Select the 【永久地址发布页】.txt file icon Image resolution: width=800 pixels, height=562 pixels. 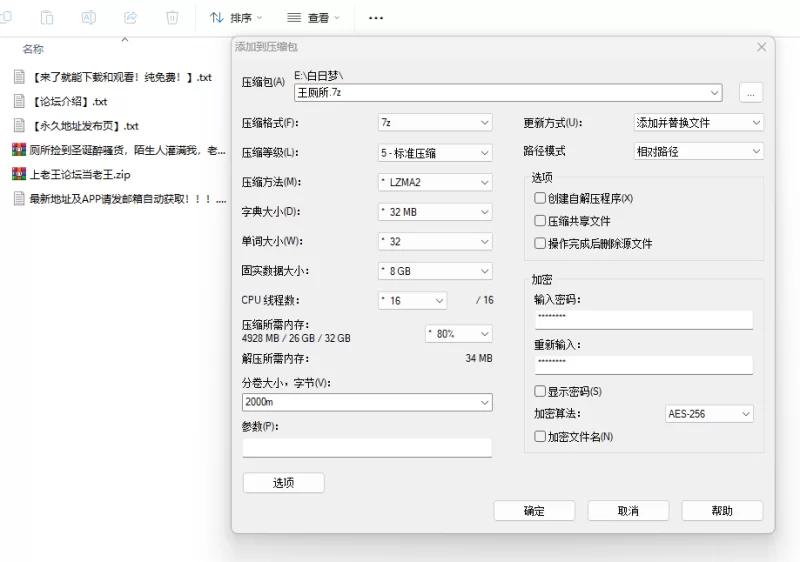pos(19,126)
